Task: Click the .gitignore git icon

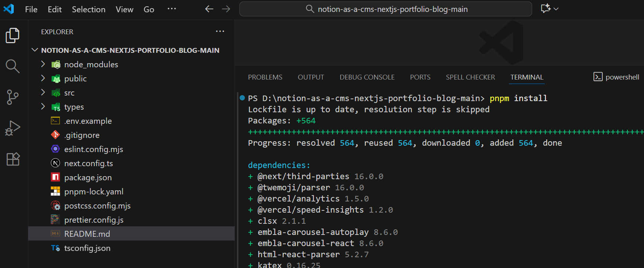Action: pos(55,135)
